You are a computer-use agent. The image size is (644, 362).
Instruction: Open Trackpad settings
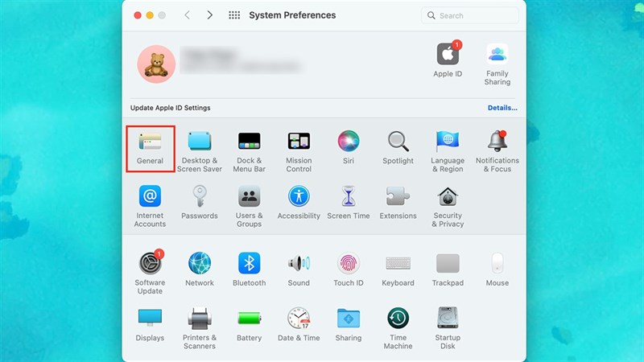click(x=448, y=269)
